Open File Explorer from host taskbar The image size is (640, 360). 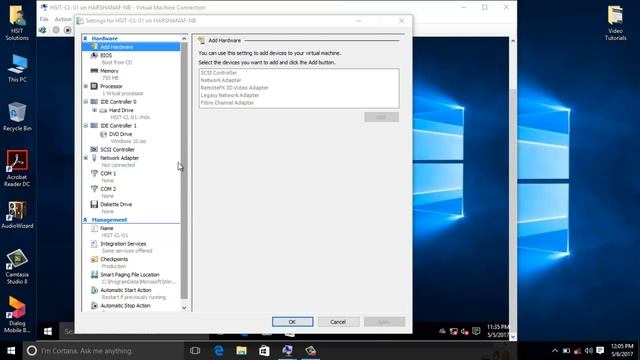pos(241,351)
